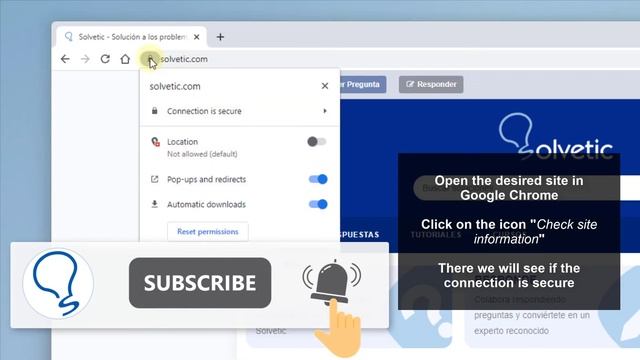This screenshot has height=360, width=640.
Task: Click the Solvetic logo in subscribe banner
Action: [x=58, y=284]
